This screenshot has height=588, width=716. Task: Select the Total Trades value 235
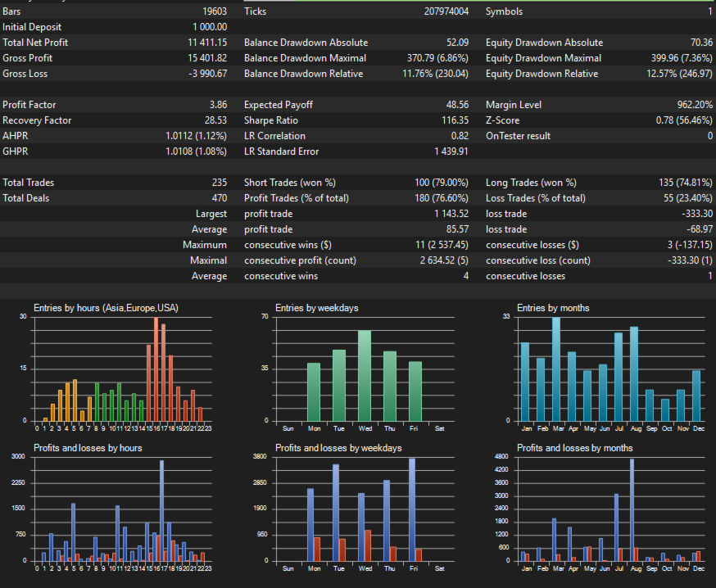click(x=220, y=182)
